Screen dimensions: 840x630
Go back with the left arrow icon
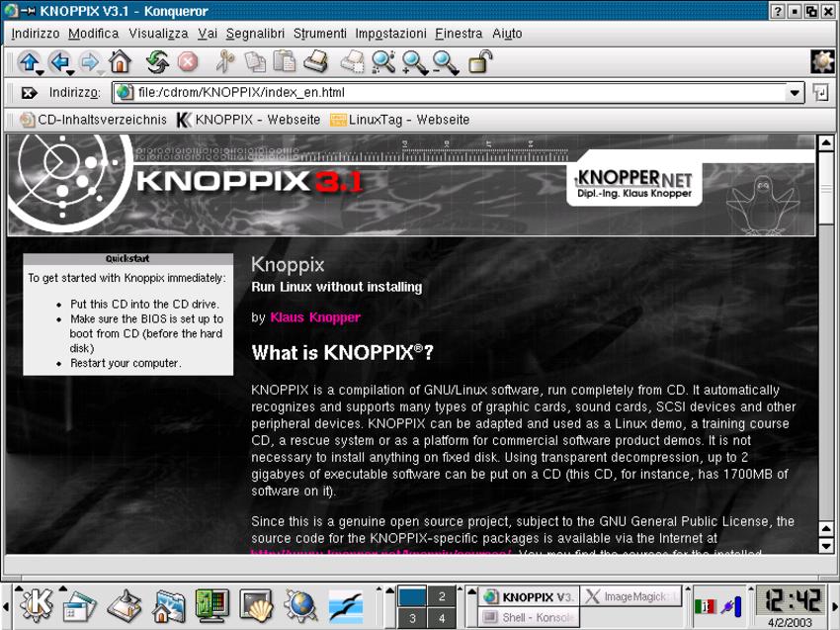[x=60, y=62]
